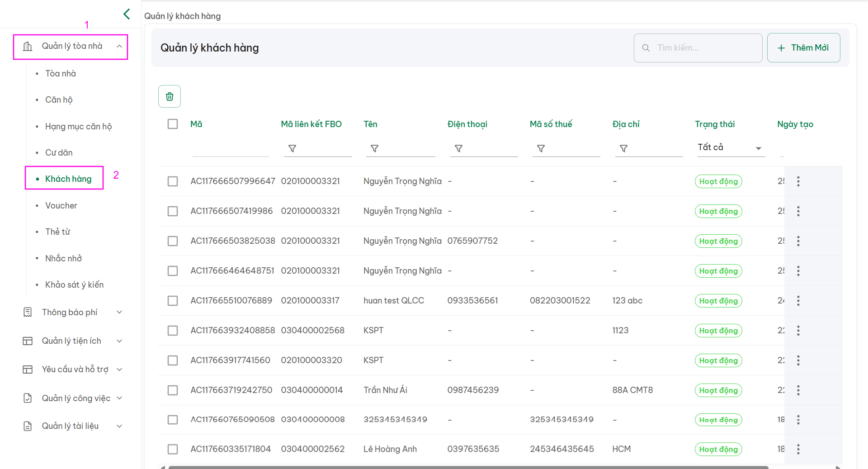
Task: Open three-dot menu for huan test QLCC row
Action: (798, 301)
